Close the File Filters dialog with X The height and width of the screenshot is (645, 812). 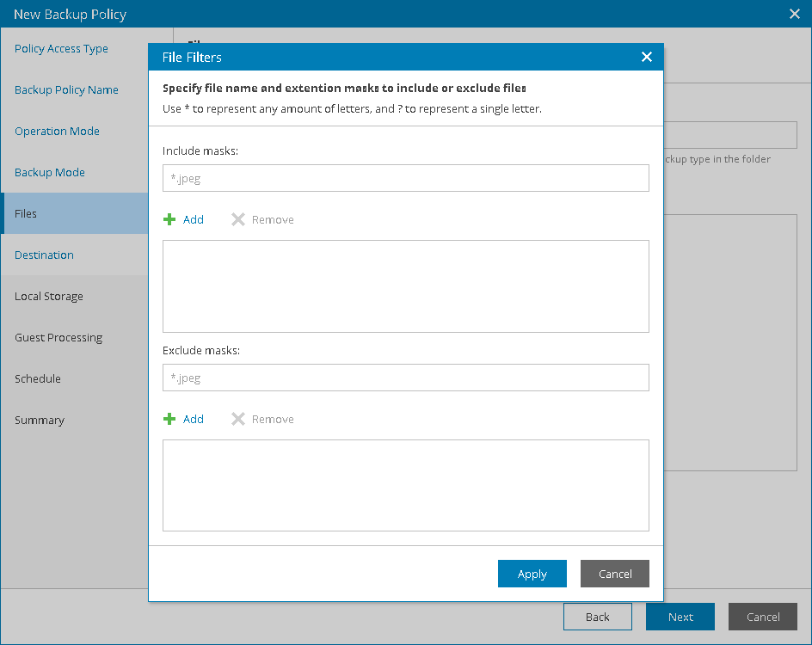point(646,57)
